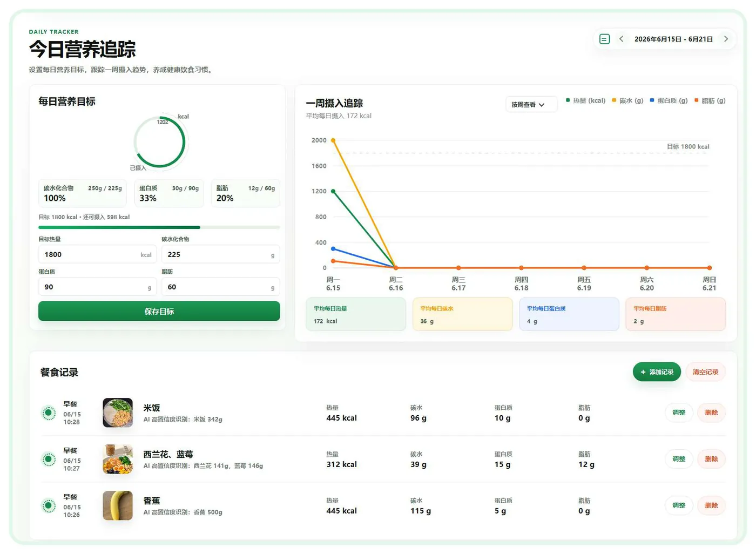Toggle the 碳水 (g) legend series
The image size is (756, 554).
tap(627, 100)
